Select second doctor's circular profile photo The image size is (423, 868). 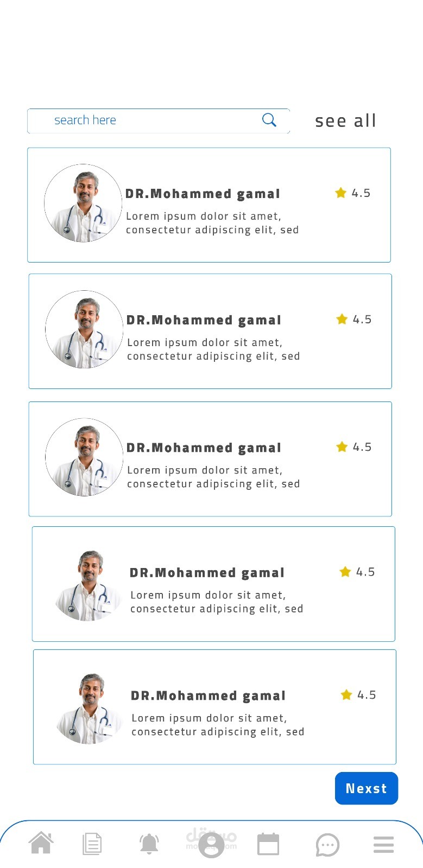coord(84,329)
